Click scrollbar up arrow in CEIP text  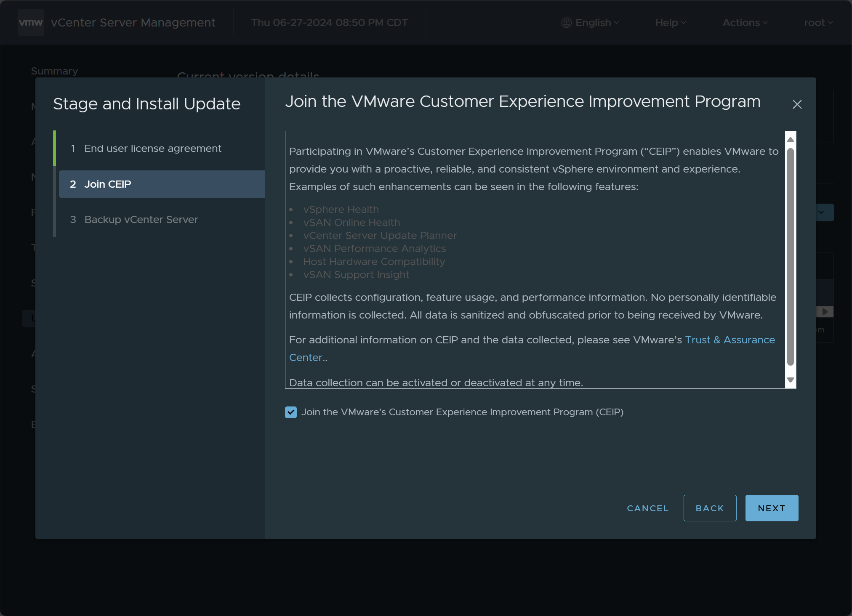point(791,139)
